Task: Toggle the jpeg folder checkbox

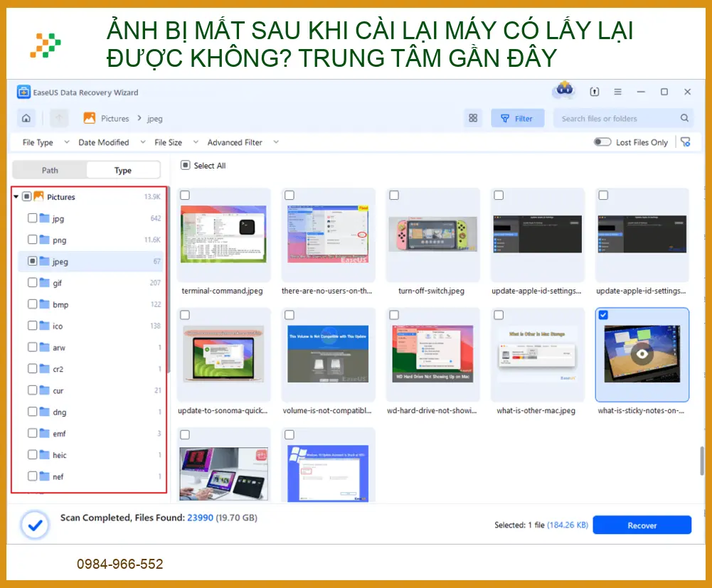Action: (32, 261)
